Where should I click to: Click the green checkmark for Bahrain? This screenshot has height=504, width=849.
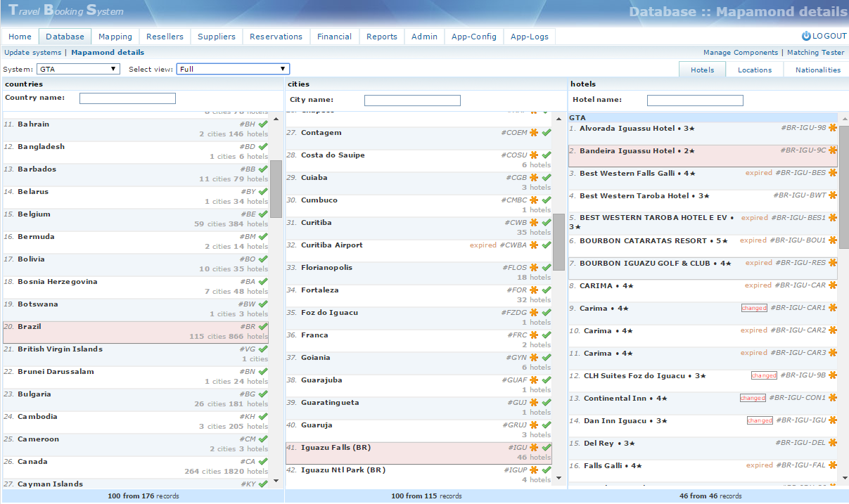coord(263,124)
